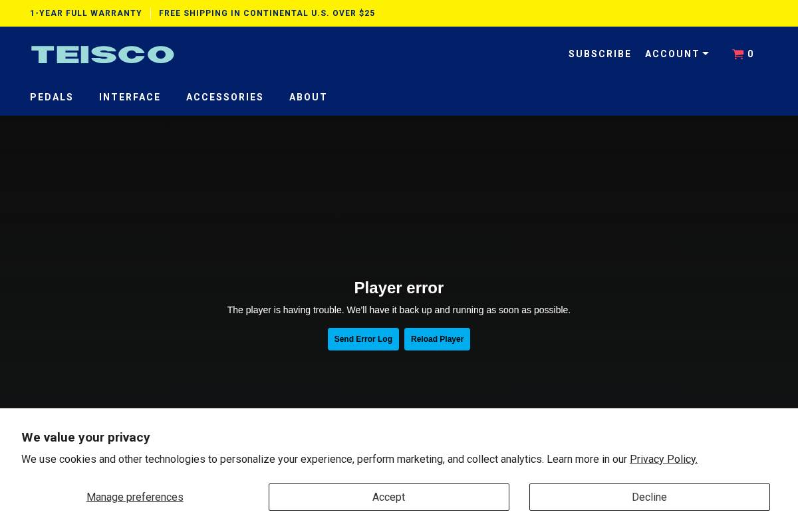Click Send Error Log in the player

363,339
